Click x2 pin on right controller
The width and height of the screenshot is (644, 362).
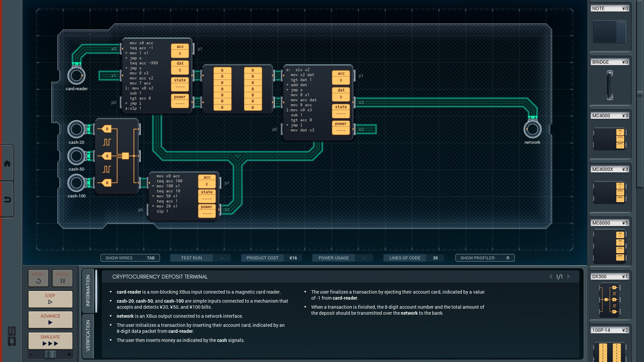click(x=361, y=129)
